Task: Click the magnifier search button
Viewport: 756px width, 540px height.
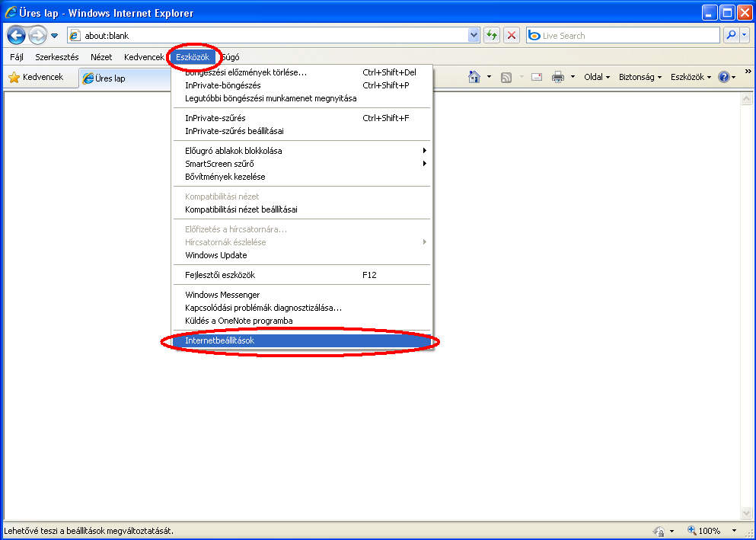Action: pyautogui.click(x=731, y=35)
